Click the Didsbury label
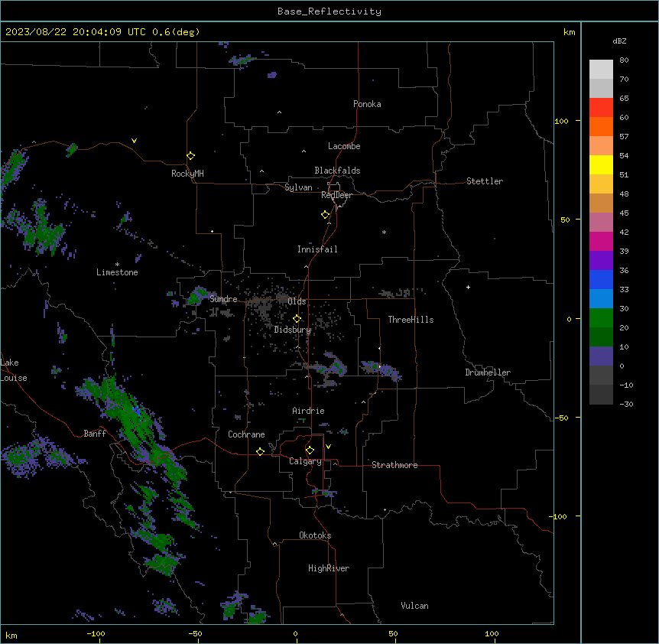Screen dimensions: 659x644 click(x=293, y=330)
